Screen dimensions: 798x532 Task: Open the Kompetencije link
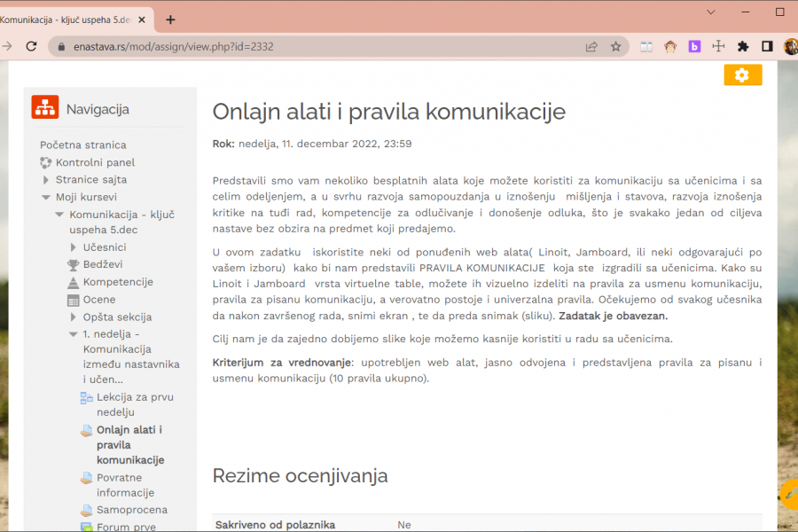pos(118,282)
